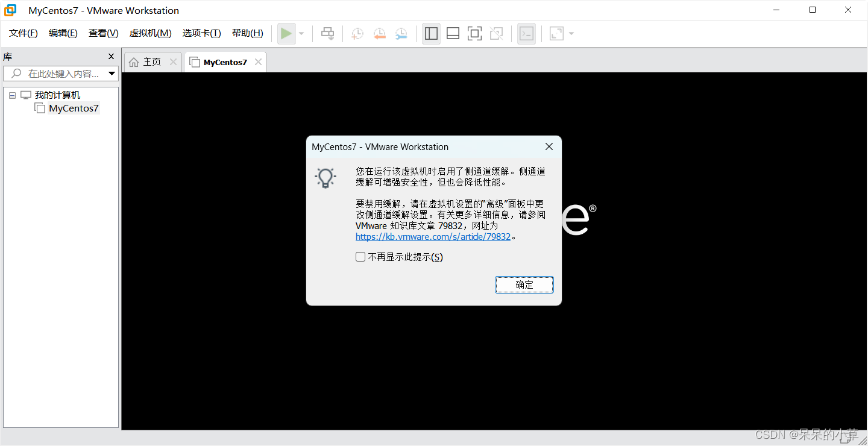Image resolution: width=868 pixels, height=446 pixels.
Task: Click 确定 to dismiss the dialog
Action: point(524,284)
